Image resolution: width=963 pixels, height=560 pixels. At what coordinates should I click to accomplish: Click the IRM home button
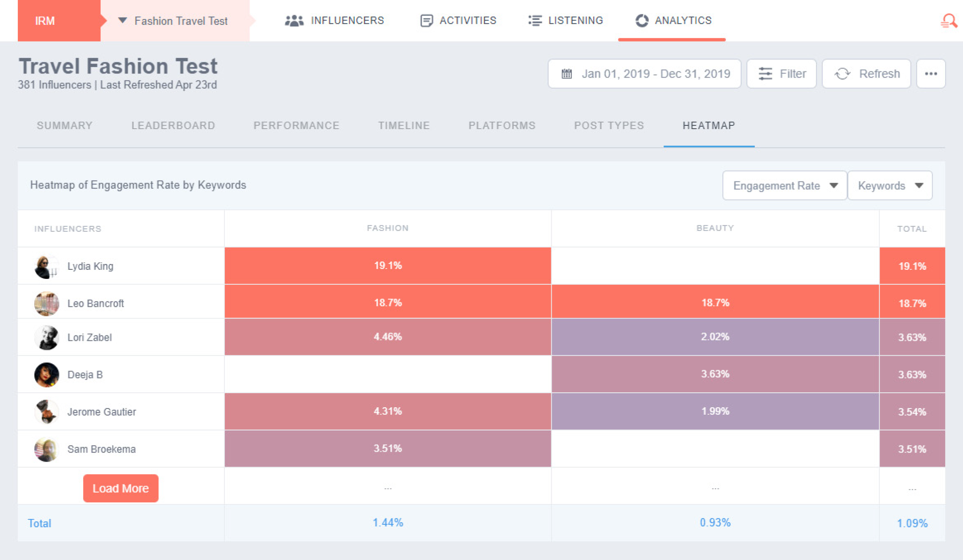(46, 21)
